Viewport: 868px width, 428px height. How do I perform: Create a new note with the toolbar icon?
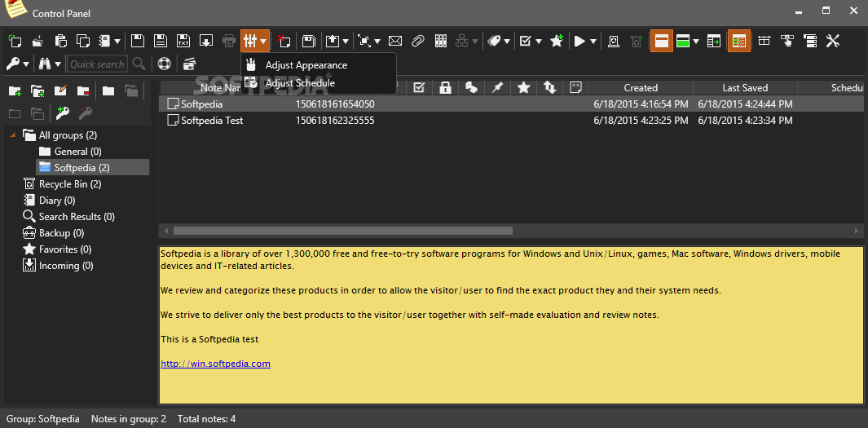[15, 41]
